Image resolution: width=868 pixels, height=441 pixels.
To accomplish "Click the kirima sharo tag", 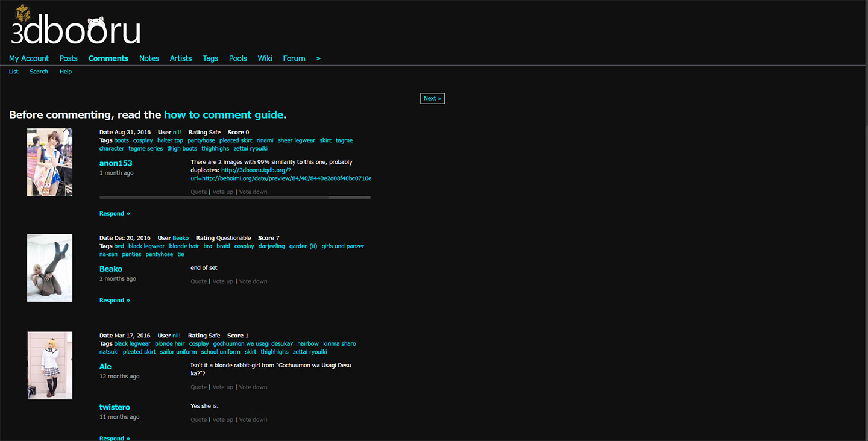I will click(339, 344).
